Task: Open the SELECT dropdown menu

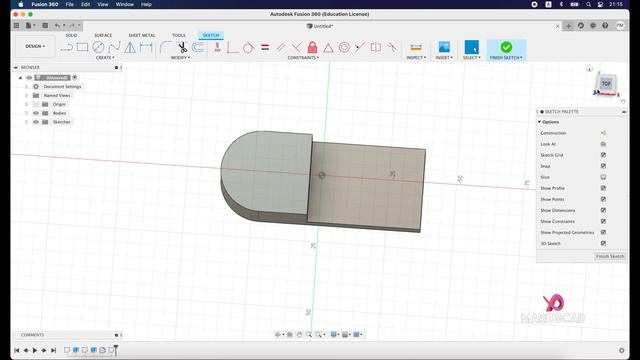Action: pyautogui.click(x=471, y=58)
